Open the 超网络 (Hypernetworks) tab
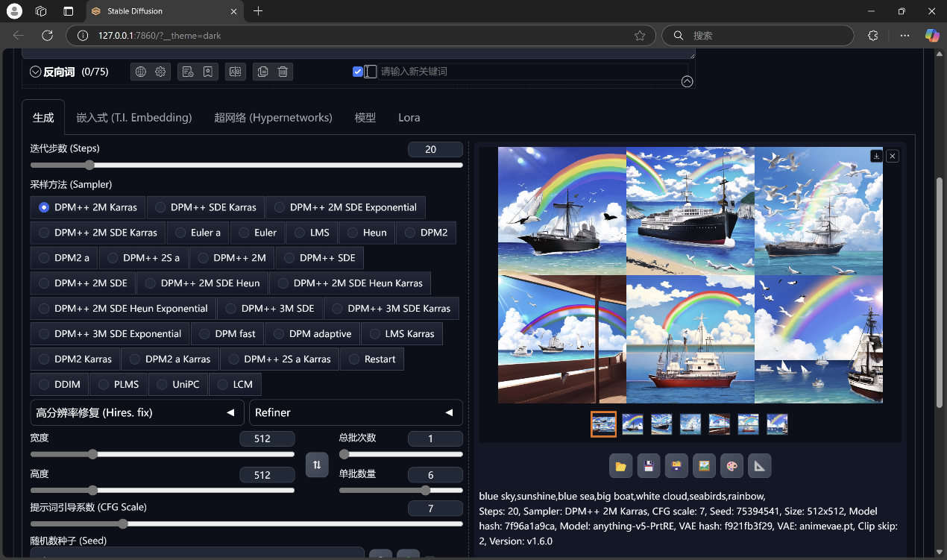The height and width of the screenshot is (560, 947). point(273,118)
